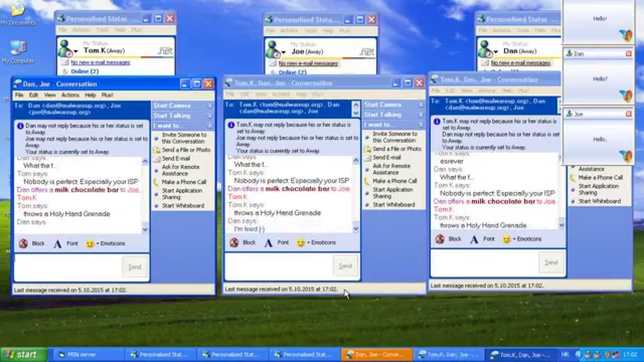
Task: Click message input field in right conversation window
Action: click(484, 262)
